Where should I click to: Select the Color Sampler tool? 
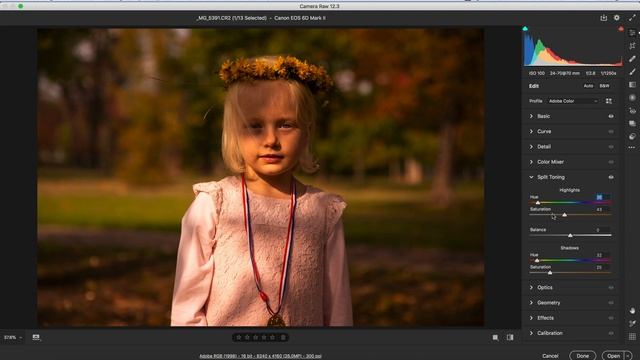[632, 323]
